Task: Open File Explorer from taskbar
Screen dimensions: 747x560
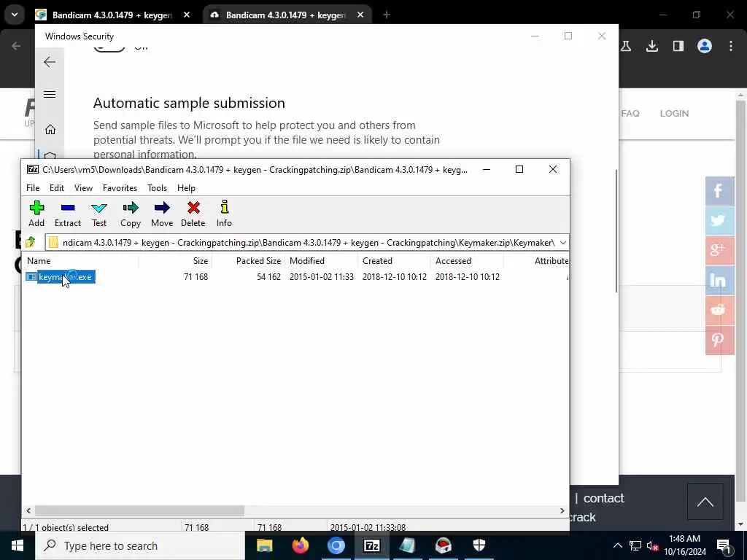Action: (x=264, y=545)
